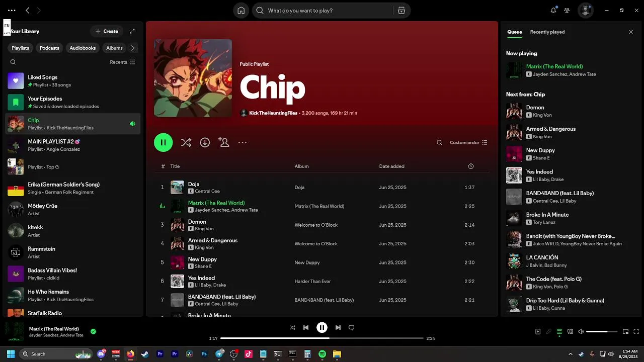The width and height of the screenshot is (644, 362).
Task: Go to Spotify Home
Action: 241,11
